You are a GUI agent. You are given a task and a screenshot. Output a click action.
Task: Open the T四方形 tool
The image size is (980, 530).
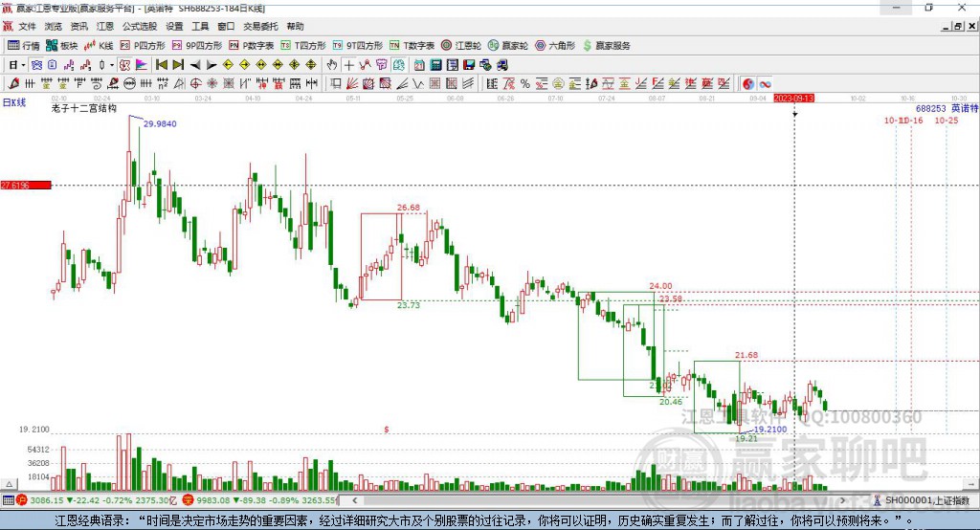[x=303, y=46]
